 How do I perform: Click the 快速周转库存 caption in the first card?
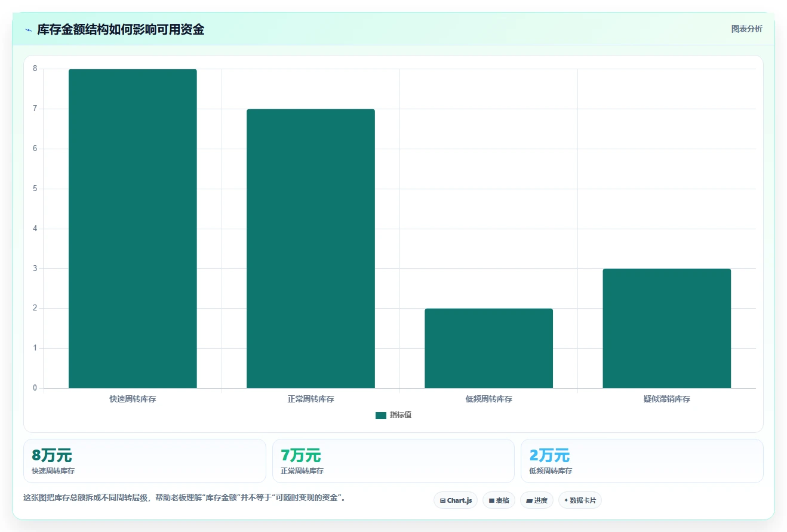(x=53, y=471)
